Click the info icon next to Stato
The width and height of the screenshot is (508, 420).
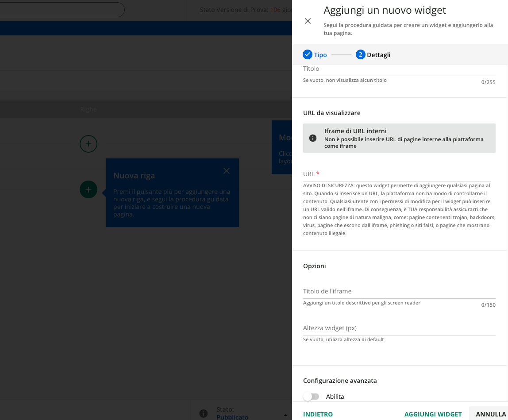(204, 413)
